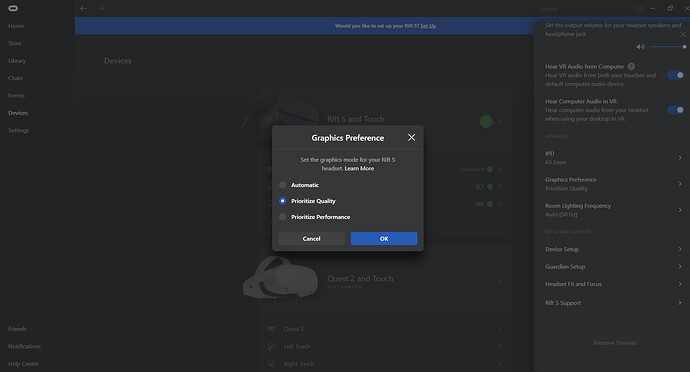Screen dimensions: 690x372
Task: Confirm with the OK button
Action: pos(384,239)
